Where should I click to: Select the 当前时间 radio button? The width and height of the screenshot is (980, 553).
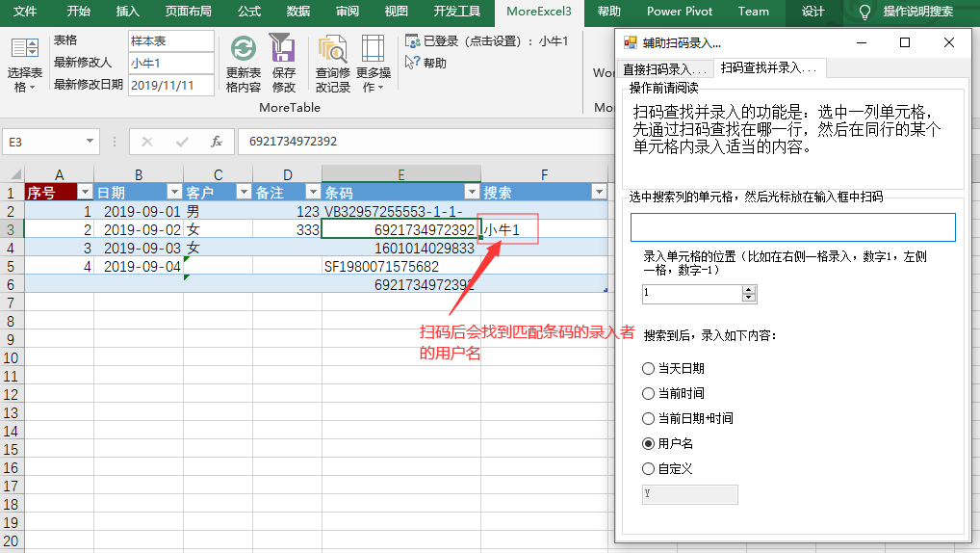[648, 393]
